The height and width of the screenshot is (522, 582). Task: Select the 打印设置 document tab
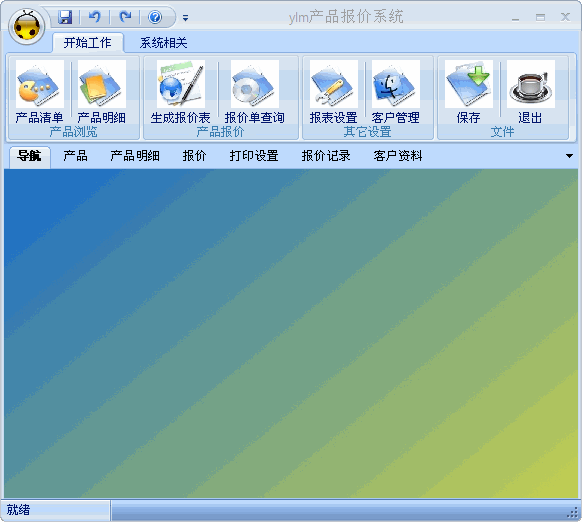(254, 156)
